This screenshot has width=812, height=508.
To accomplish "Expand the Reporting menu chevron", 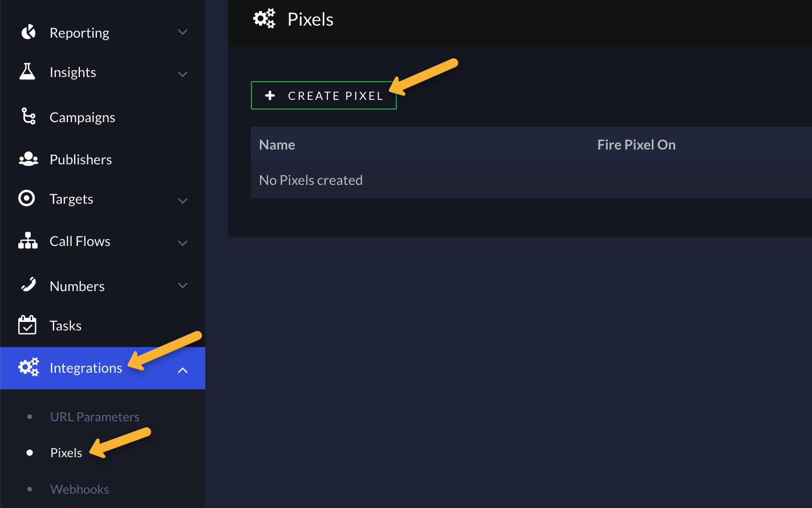I will pos(182,32).
